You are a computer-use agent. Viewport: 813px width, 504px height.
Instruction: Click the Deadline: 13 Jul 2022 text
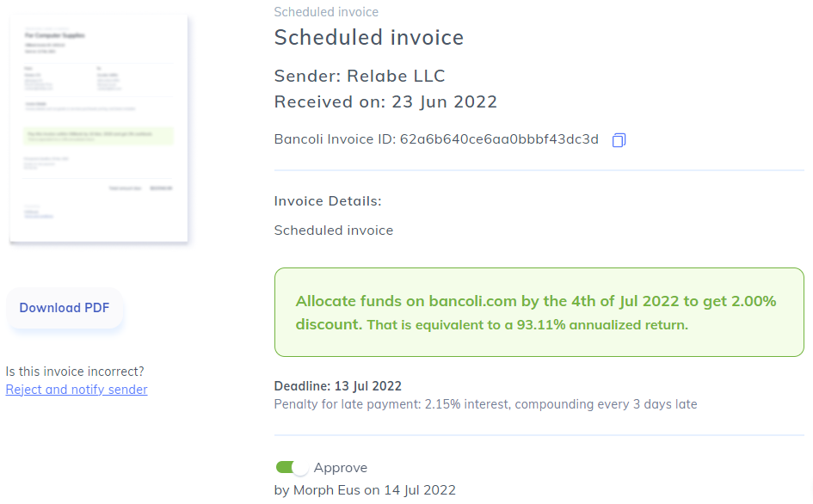pyautogui.click(x=337, y=386)
